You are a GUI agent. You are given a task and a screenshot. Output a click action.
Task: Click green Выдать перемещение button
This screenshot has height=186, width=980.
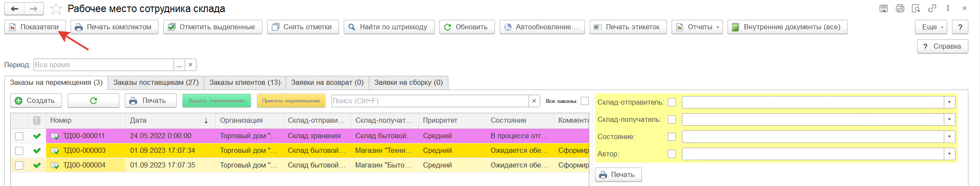click(217, 100)
